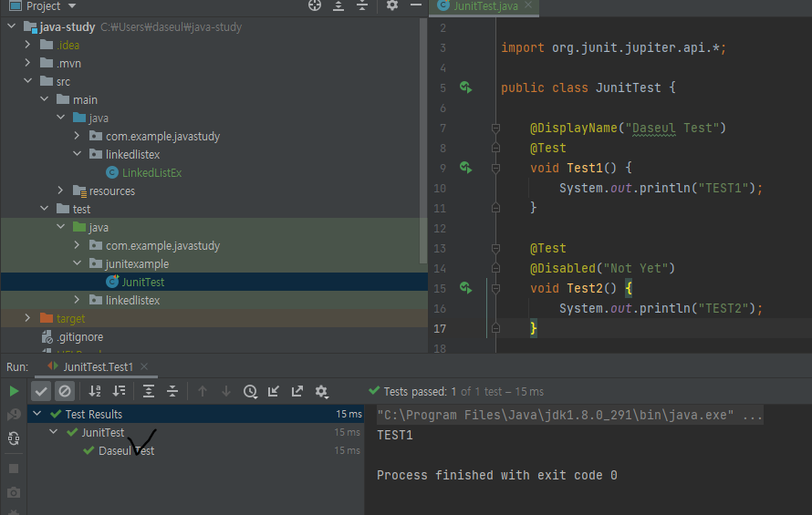The image size is (812, 515).
Task: Collapse the main folder
Action: click(x=45, y=99)
